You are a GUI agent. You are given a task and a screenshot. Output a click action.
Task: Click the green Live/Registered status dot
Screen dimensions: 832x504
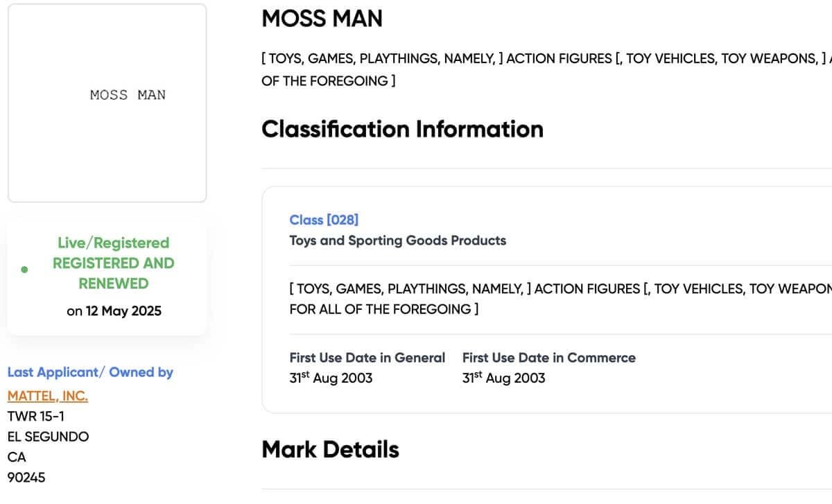click(x=26, y=268)
